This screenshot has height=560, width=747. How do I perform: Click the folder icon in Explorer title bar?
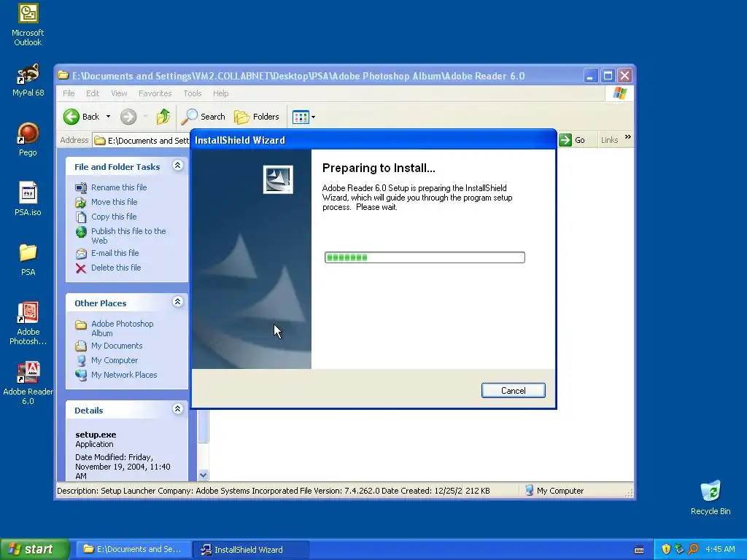point(63,75)
